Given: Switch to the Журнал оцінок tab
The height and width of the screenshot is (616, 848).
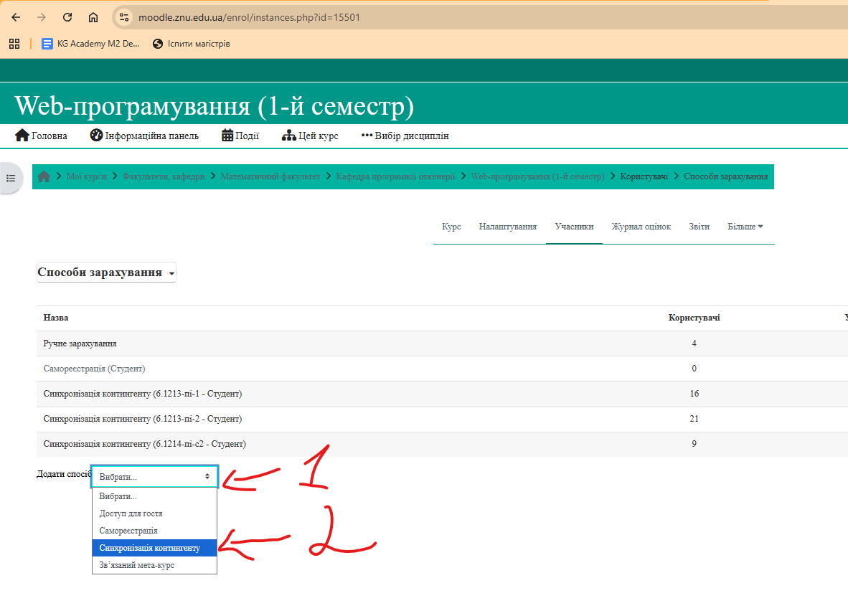Looking at the screenshot, I should 641,227.
